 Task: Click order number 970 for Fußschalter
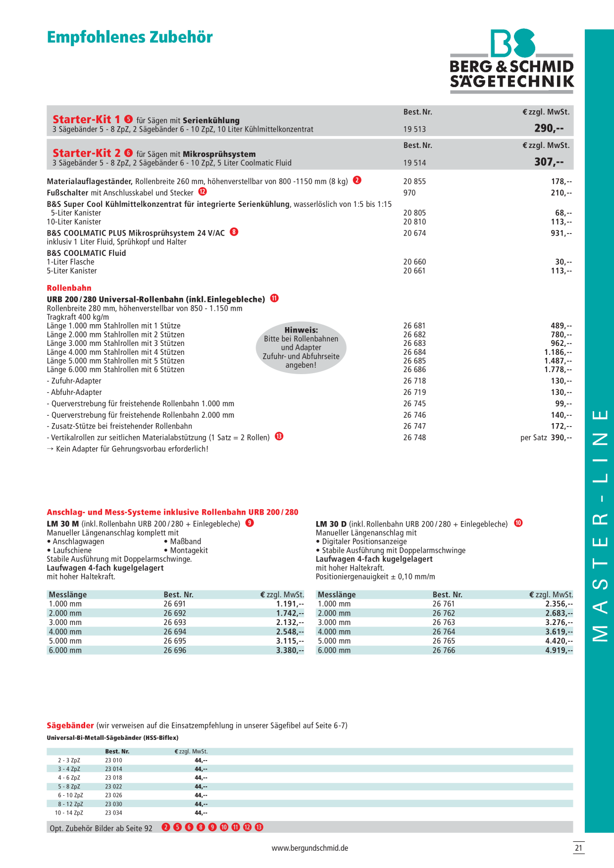pos(409,193)
